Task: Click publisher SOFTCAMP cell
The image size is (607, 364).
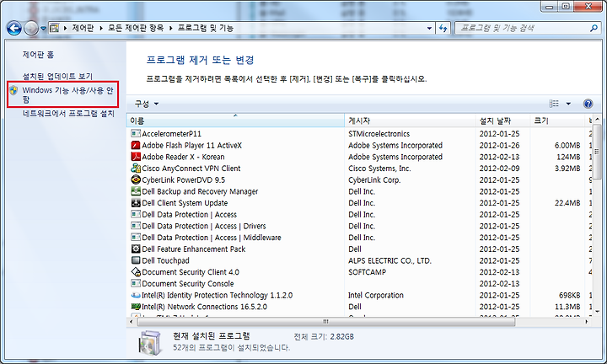Action: click(x=367, y=272)
